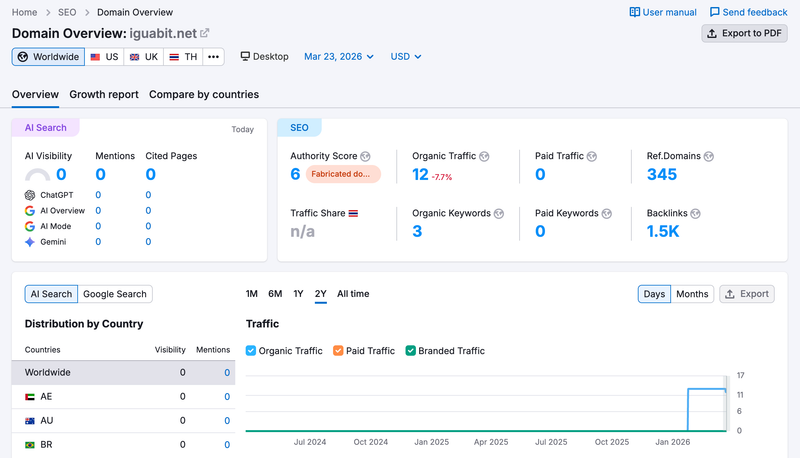Click the Mentions value in BR row
The height and width of the screenshot is (458, 800).
pyautogui.click(x=227, y=445)
